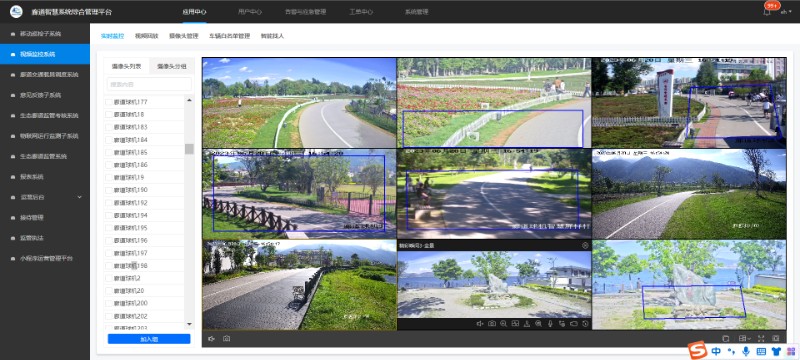Click the camera search input field
The height and width of the screenshot is (360, 800).
coord(149,84)
